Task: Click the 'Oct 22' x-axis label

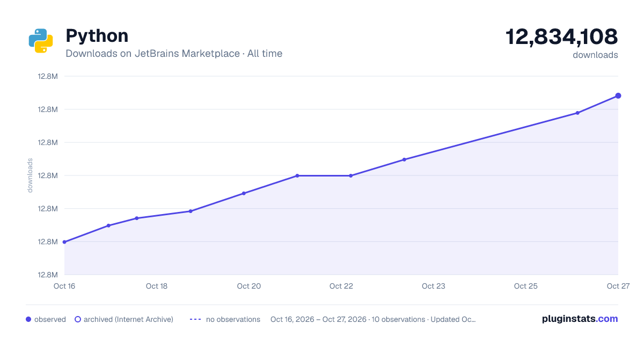Action: 341,286
